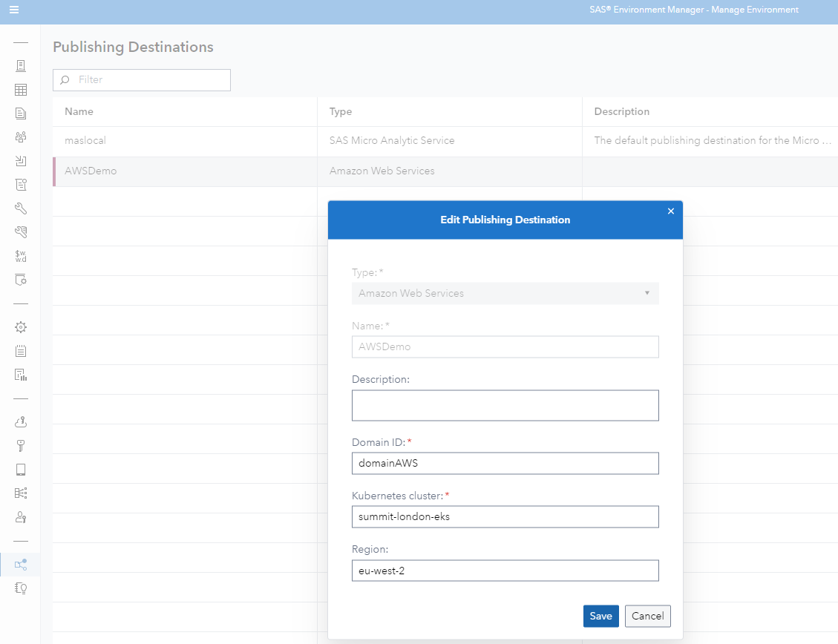This screenshot has width=838, height=644.
Task: Click the Domain ID field
Action: pos(505,463)
